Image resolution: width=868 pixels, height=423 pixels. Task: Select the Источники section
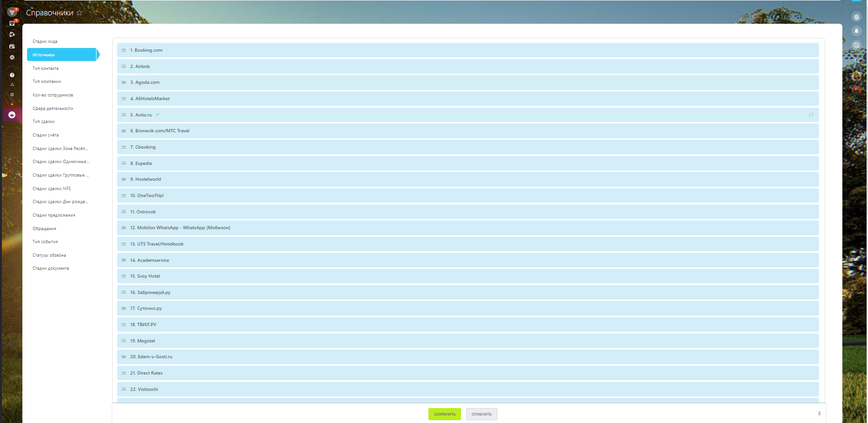tap(62, 55)
